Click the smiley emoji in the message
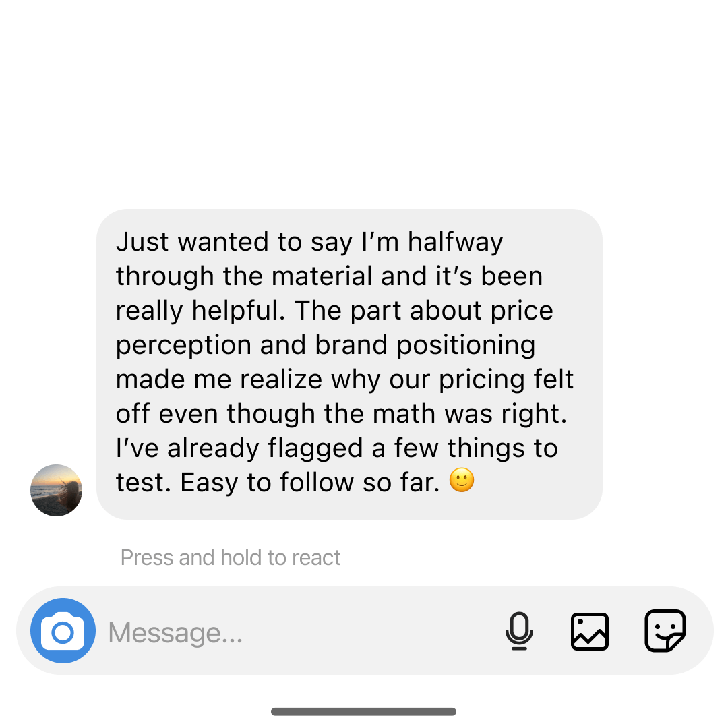The image size is (728, 726). 462,481
